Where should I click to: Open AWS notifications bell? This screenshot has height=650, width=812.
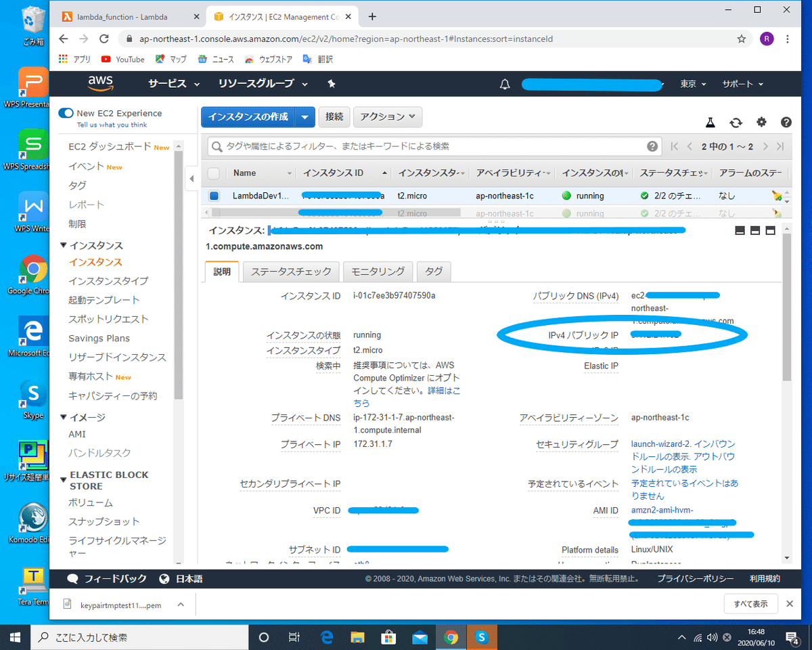(x=505, y=84)
